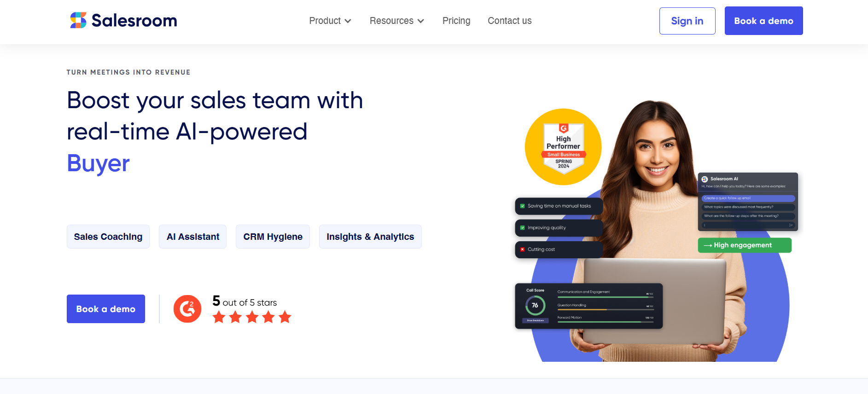This screenshot has height=394, width=868.
Task: Toggle the Saving time on manual tasks checkbox
Action: tap(523, 206)
